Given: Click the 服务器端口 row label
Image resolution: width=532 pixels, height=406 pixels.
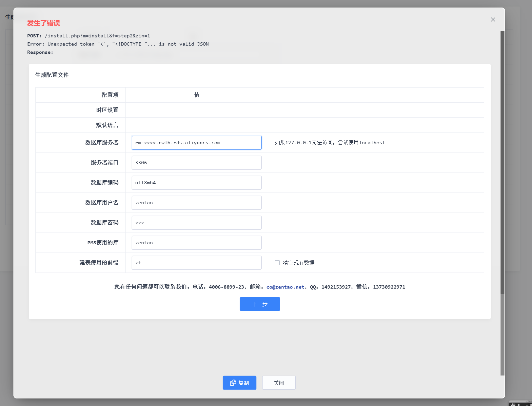Looking at the screenshot, I should (105, 163).
